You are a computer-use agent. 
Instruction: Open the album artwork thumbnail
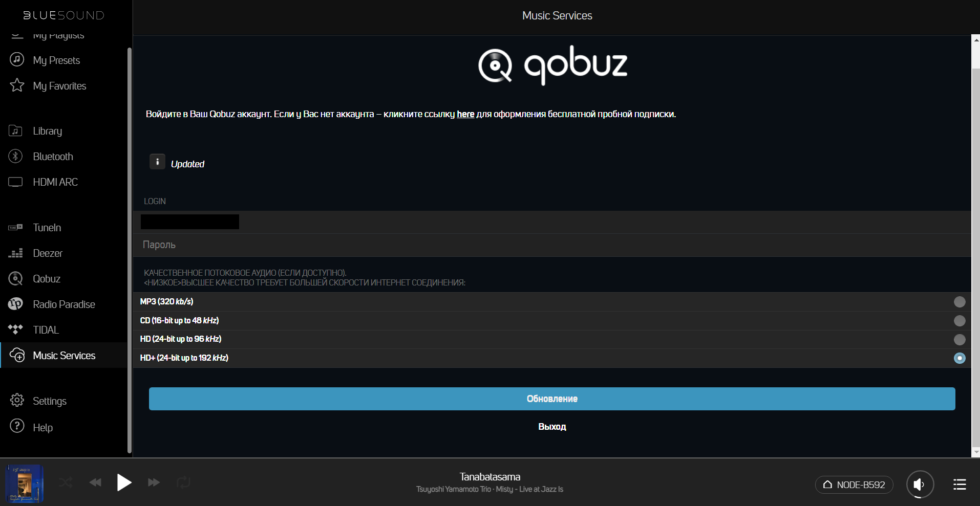pyautogui.click(x=24, y=483)
